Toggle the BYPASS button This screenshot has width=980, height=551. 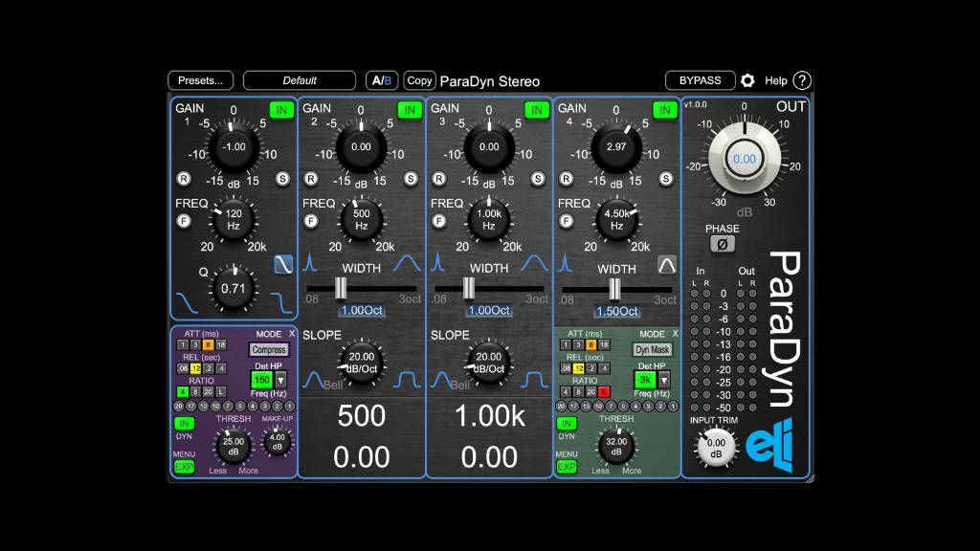coord(700,80)
